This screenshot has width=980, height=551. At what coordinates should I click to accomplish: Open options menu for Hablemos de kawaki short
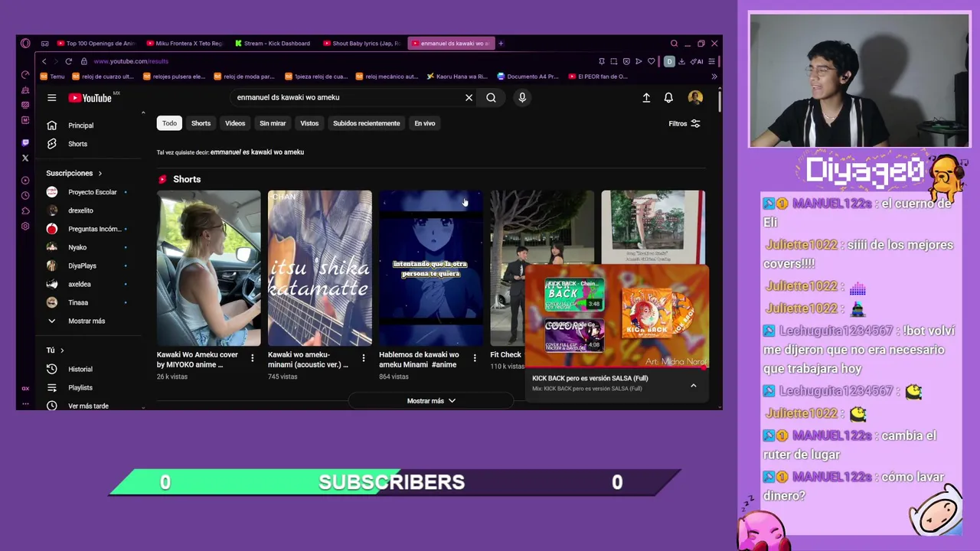[474, 358]
